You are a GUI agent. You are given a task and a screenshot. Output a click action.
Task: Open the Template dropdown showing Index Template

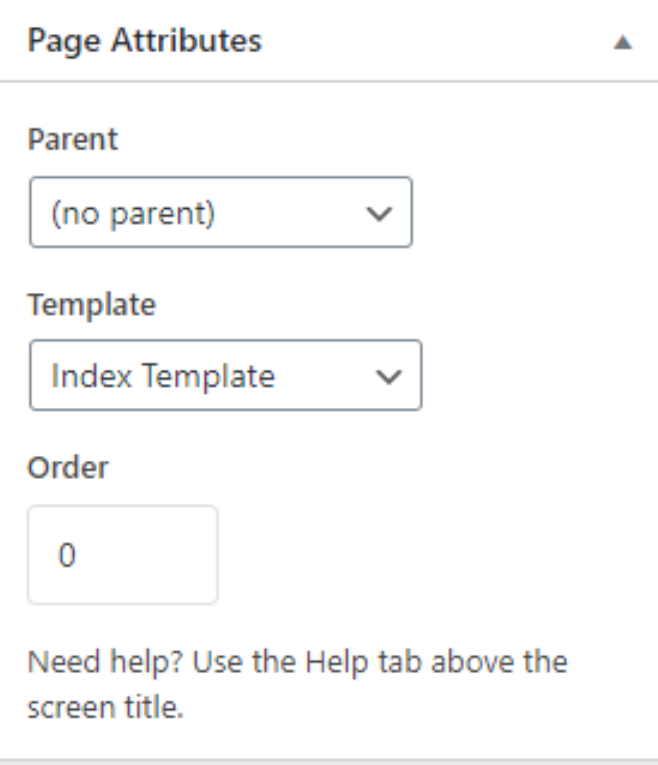(226, 375)
